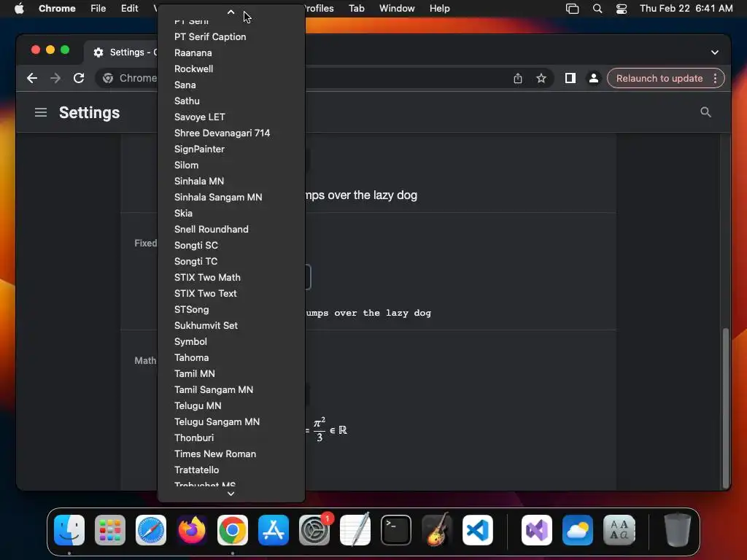
Task: Select Tahoma font option
Action: tap(231, 357)
